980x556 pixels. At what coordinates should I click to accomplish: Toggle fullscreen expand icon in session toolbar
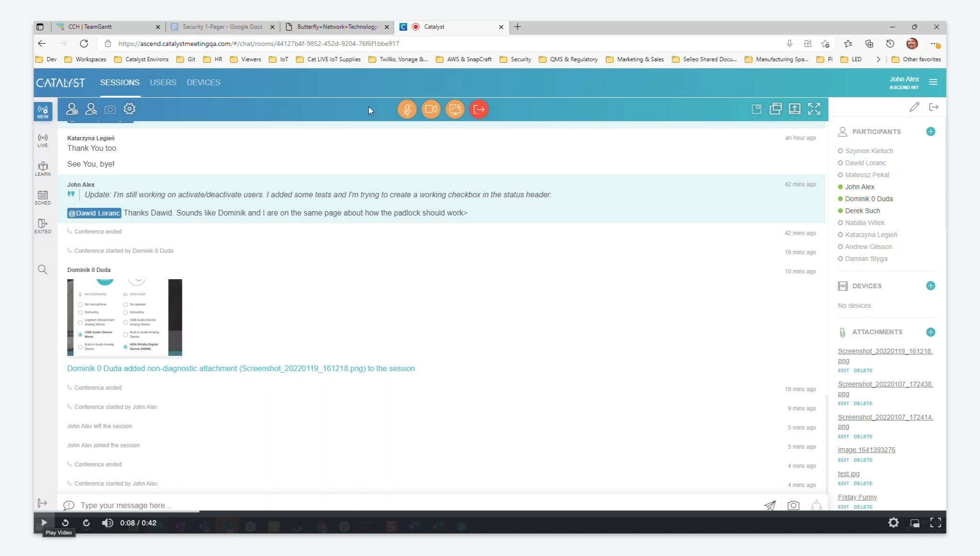click(814, 109)
